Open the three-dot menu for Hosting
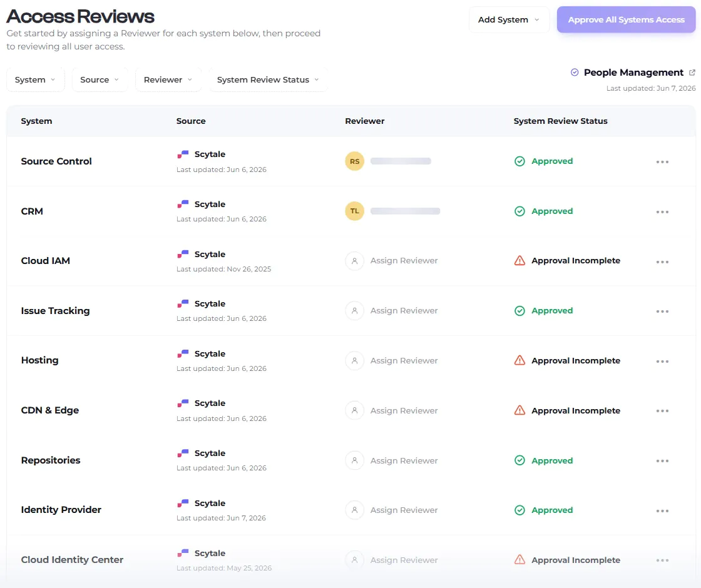This screenshot has height=588, width=701. pos(662,362)
